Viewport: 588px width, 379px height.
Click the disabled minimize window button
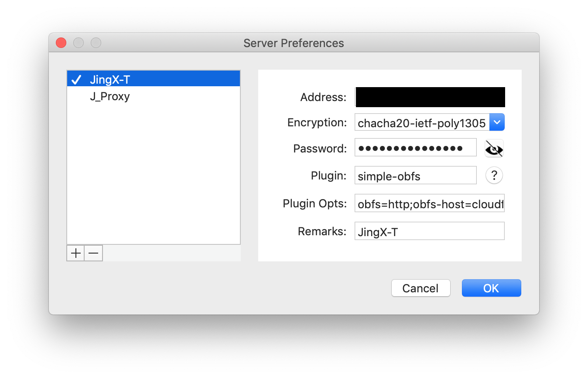pyautogui.click(x=79, y=43)
